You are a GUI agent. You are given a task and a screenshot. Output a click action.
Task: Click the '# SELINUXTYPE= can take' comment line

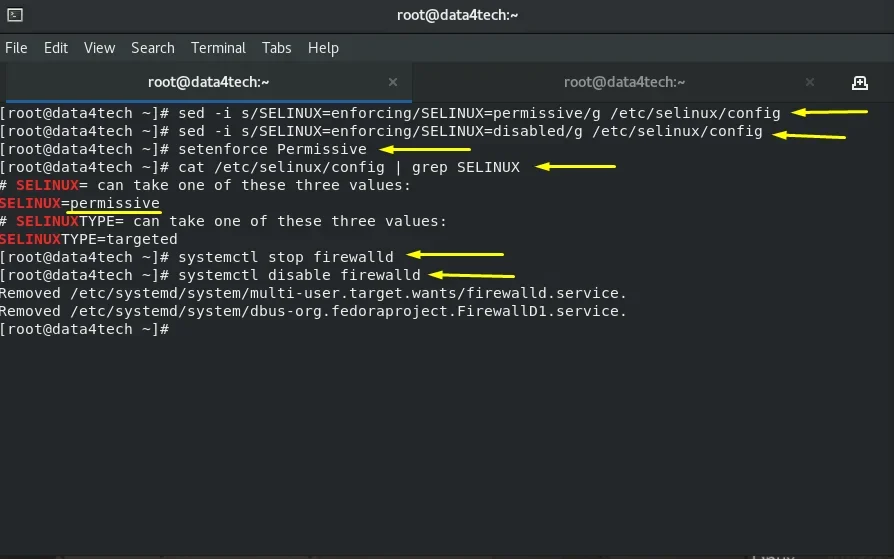(224, 221)
